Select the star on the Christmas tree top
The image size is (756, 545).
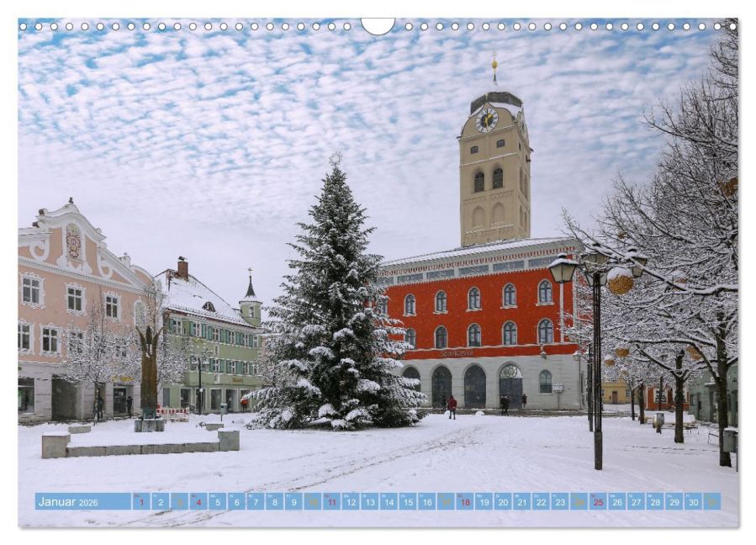click(336, 158)
